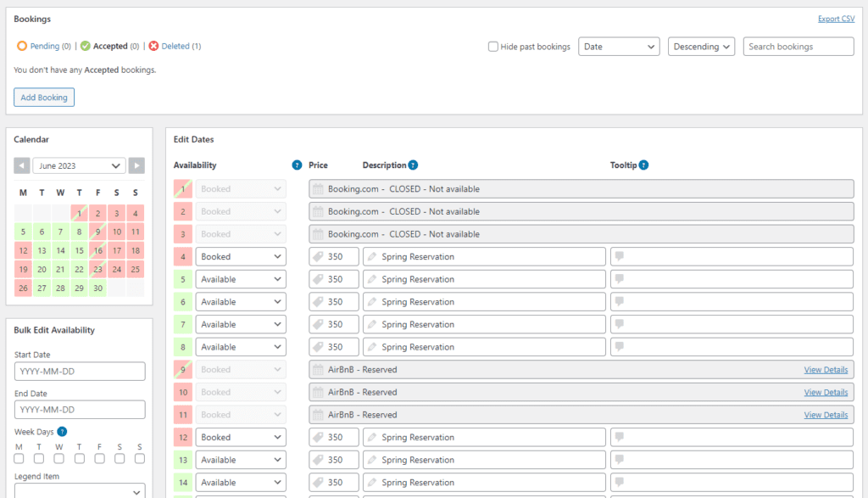Enable Hide past bookings checkbox
This screenshot has height=498, width=868.
tap(492, 47)
